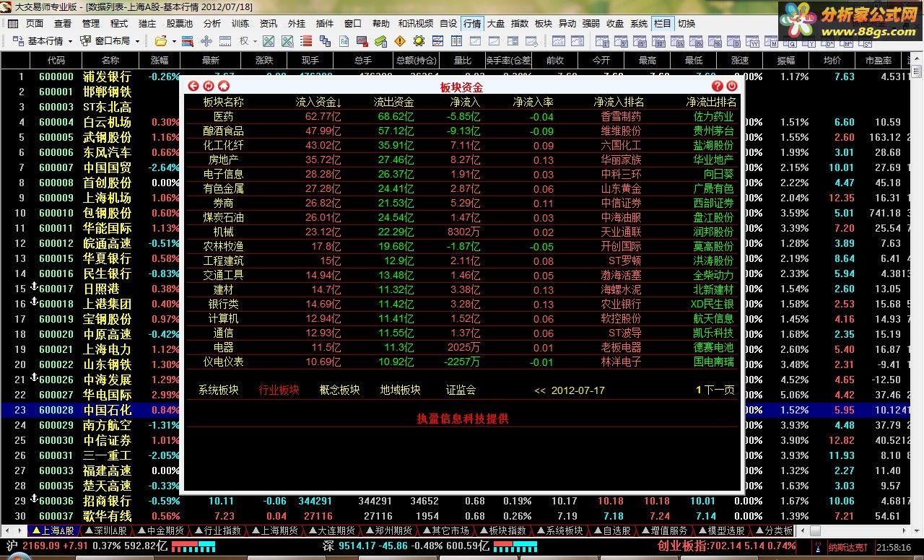Click the yellow warning diamond toolbar icon

tap(400, 41)
